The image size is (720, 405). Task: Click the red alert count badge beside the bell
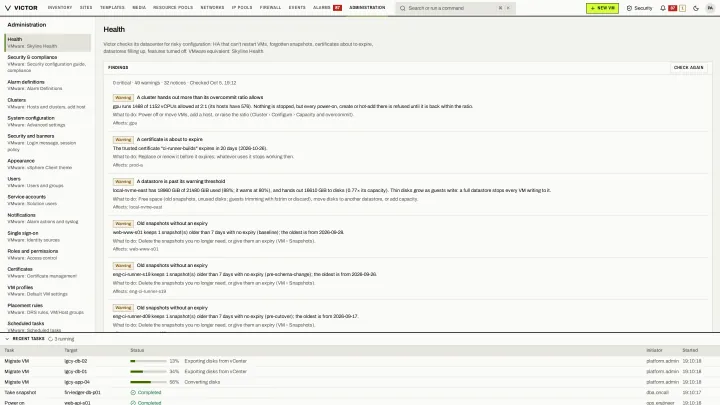coord(673,8)
